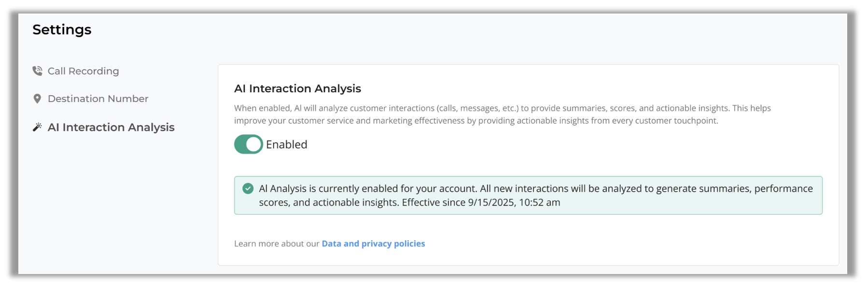Open the Call Recording settings section
Image resolution: width=868 pixels, height=289 pixels.
[x=83, y=71]
